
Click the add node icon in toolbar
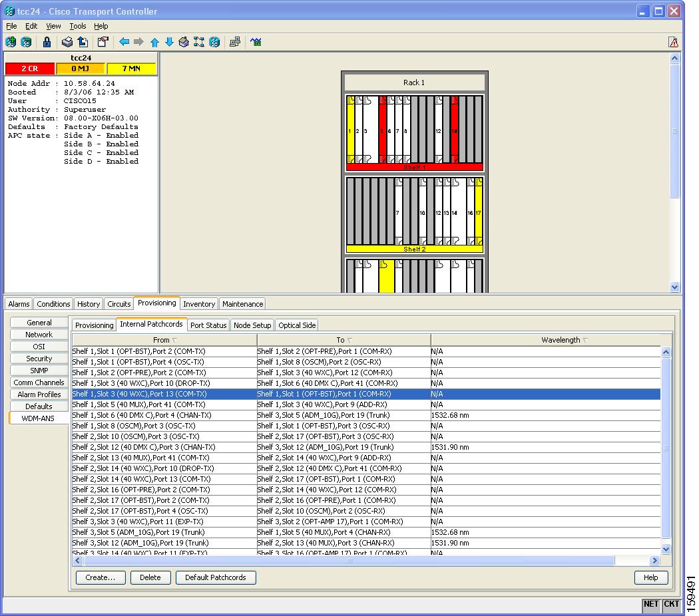11,42
